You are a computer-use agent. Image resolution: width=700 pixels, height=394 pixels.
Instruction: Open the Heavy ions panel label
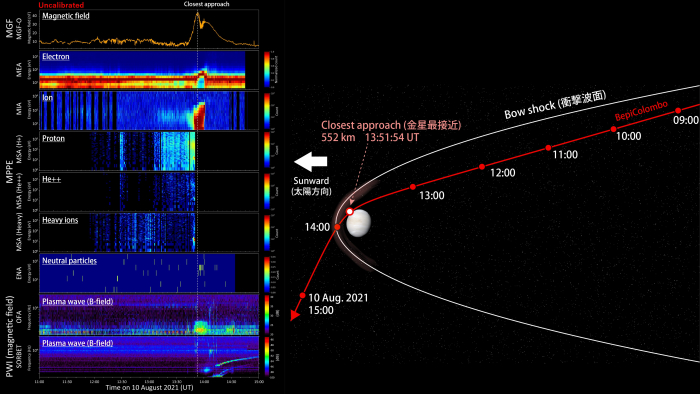60,220
